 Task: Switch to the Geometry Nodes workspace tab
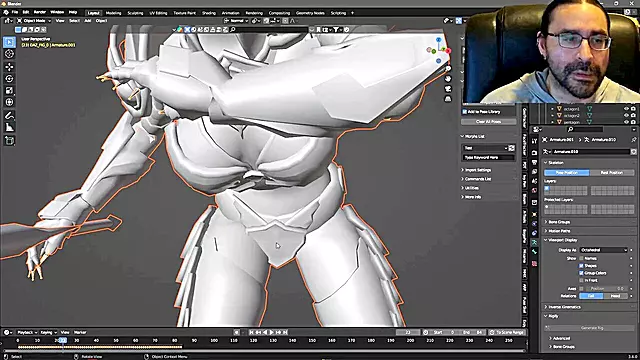click(310, 13)
